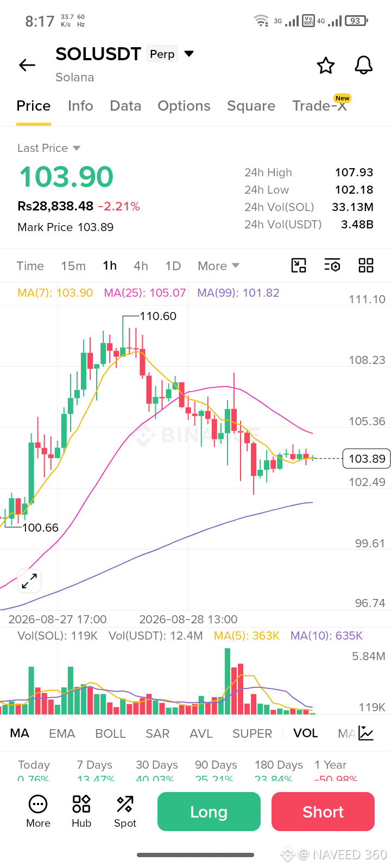The width and height of the screenshot is (391, 868).
Task: Tap the MA(25): 105.07 legend
Action: point(145,293)
